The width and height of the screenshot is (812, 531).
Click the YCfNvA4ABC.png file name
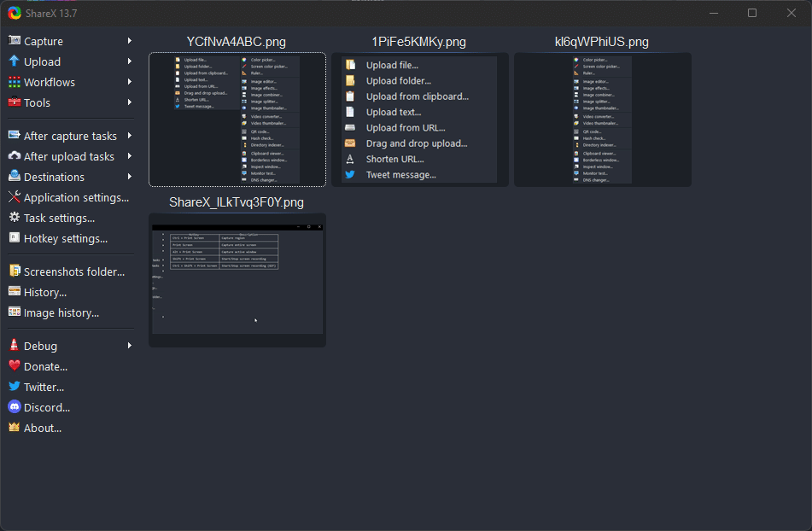point(237,42)
